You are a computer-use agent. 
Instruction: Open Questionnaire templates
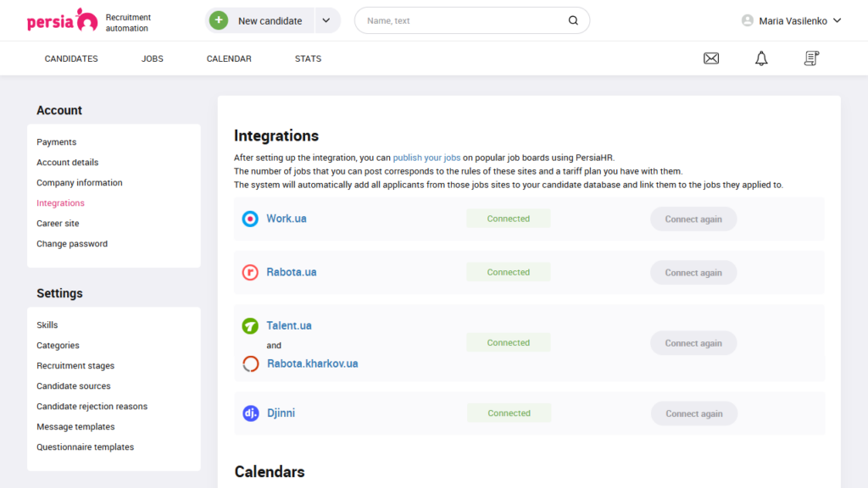86,447
